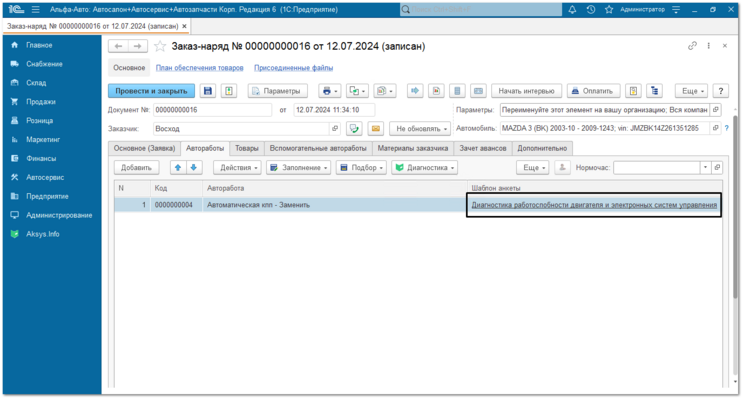Screen dimensions: 743x399
Task: Click the calculator-style icon in toolbar
Action: (x=457, y=91)
